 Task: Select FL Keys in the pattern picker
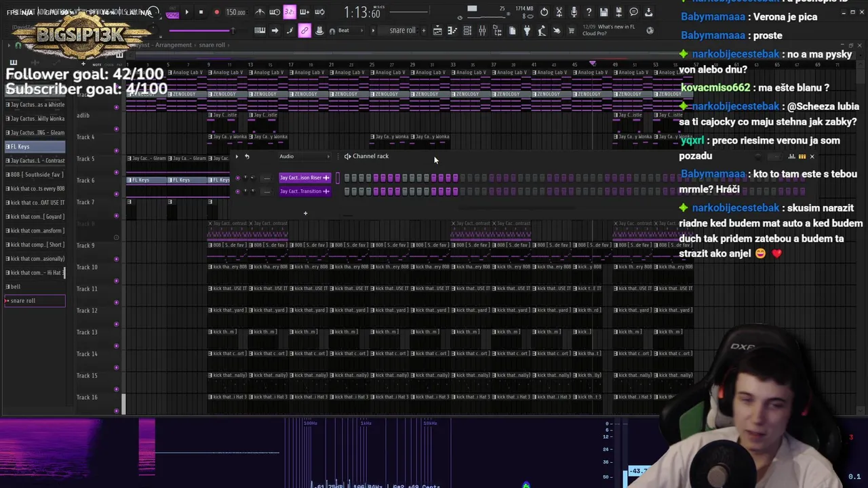(x=35, y=146)
